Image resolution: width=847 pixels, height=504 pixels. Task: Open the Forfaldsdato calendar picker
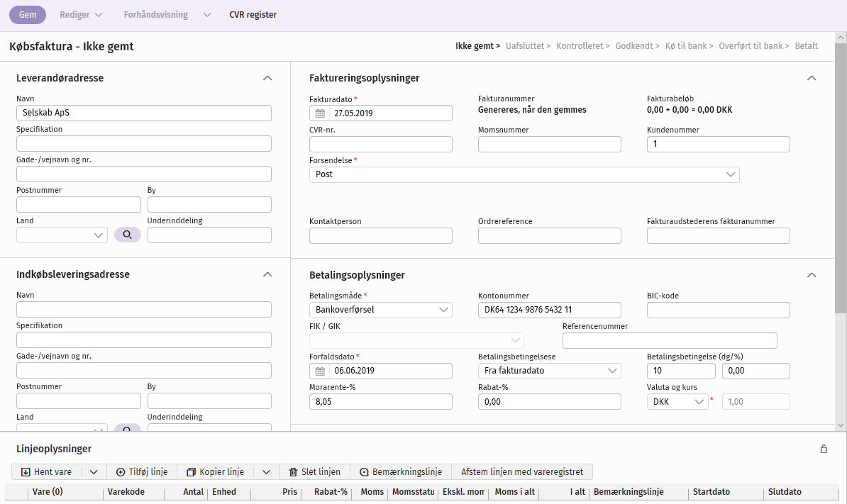pos(320,371)
